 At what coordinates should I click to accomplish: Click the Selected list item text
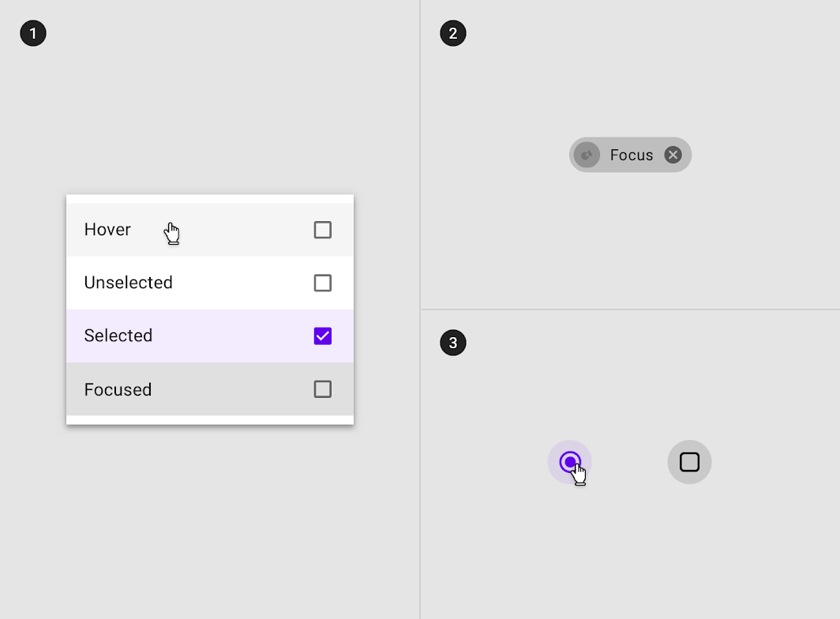[118, 336]
